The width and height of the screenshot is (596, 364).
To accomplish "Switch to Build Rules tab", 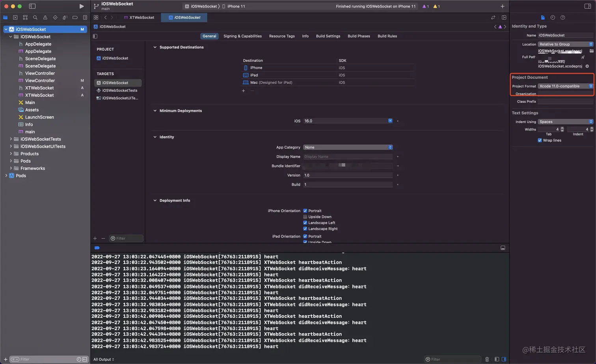I will pyautogui.click(x=387, y=36).
